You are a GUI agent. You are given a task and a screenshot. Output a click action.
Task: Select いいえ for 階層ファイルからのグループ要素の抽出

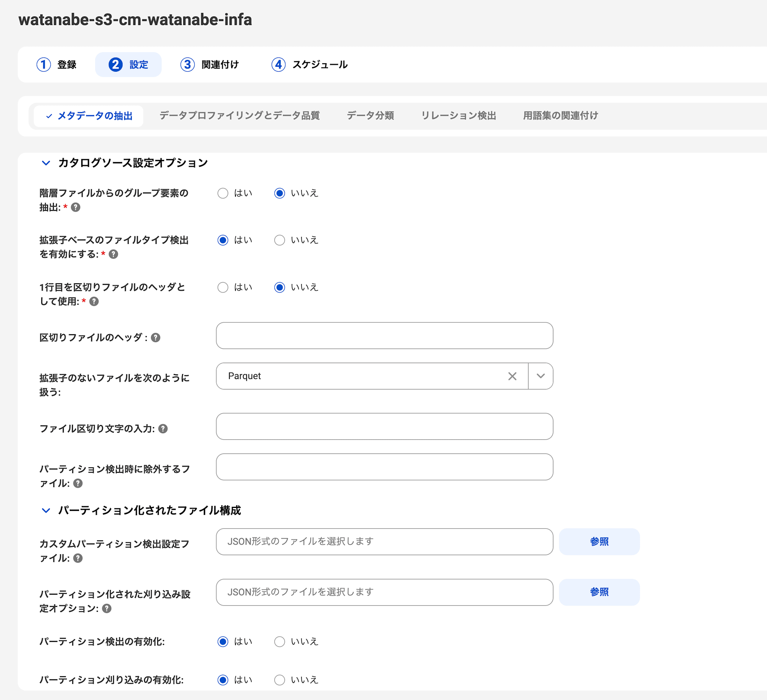click(x=280, y=193)
